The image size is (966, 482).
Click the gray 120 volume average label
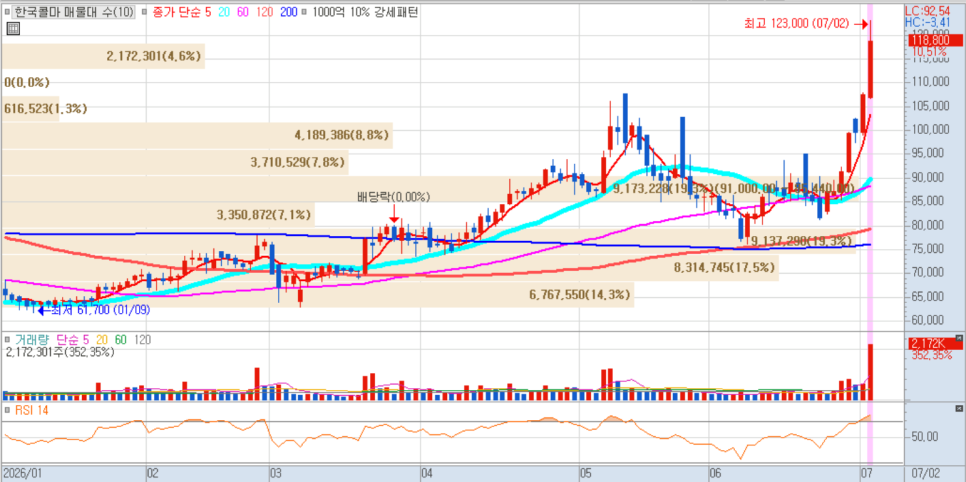point(142,340)
